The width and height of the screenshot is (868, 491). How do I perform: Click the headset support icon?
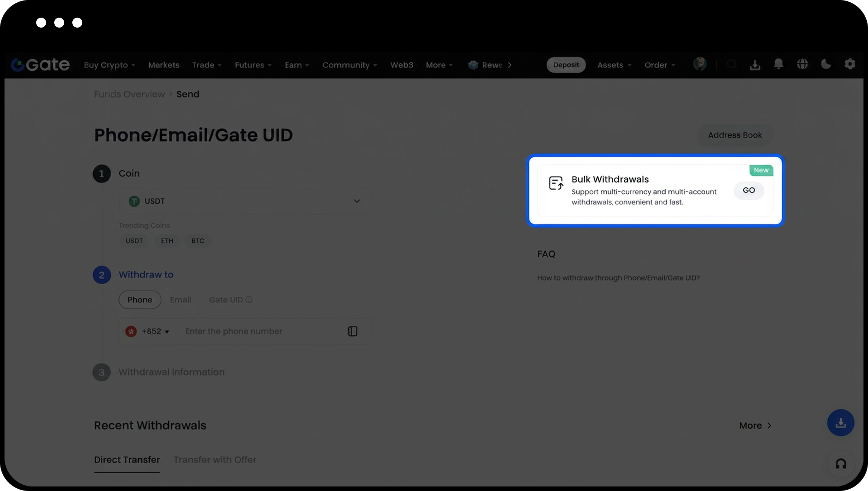841,464
